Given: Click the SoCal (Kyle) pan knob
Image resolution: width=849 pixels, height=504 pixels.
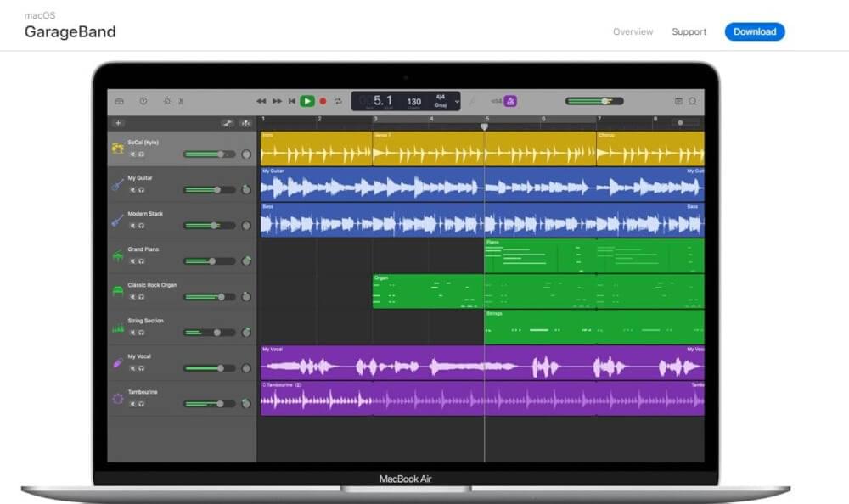Looking at the screenshot, I should tap(246, 154).
